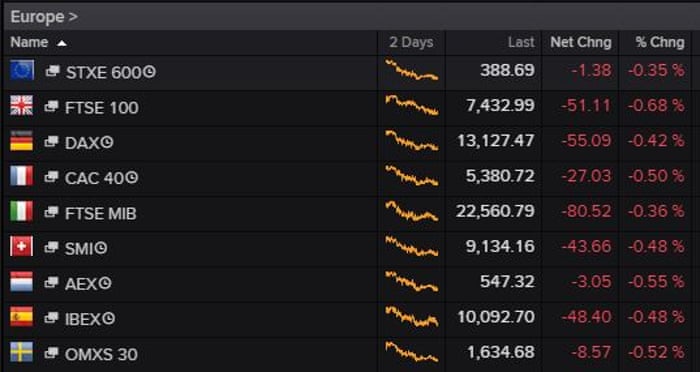Click the FTSE 100 popup window icon
700x372 pixels.
pos(52,106)
